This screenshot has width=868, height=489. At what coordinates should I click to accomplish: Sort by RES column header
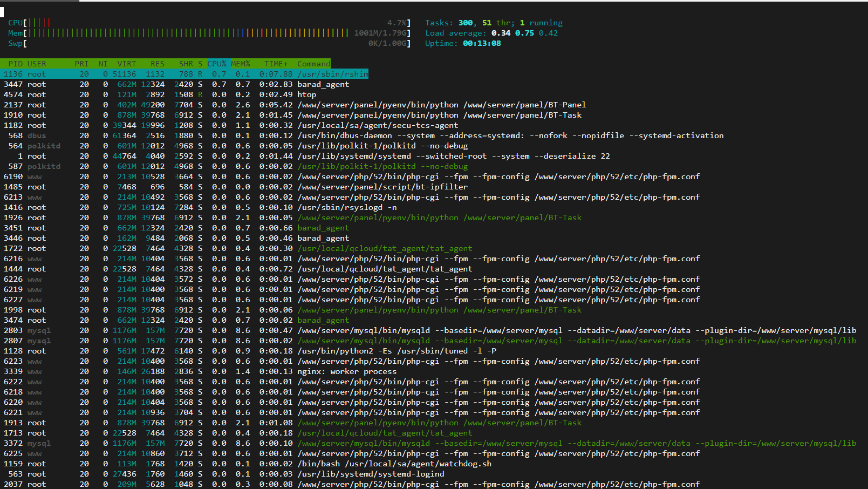pyautogui.click(x=158, y=64)
